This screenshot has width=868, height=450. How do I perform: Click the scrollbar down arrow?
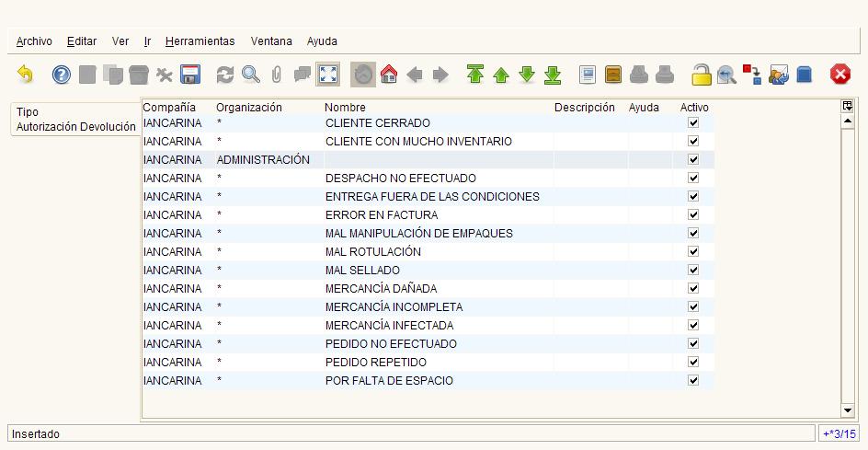pos(848,410)
